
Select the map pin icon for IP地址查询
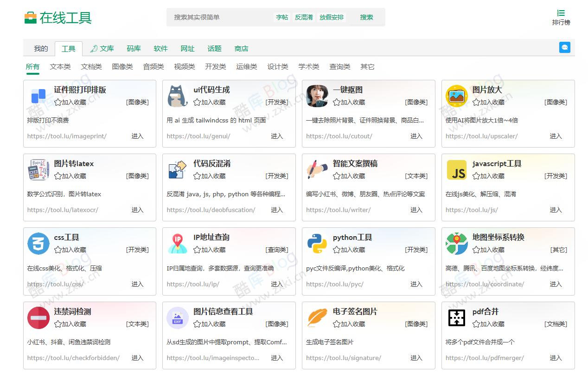coord(178,244)
